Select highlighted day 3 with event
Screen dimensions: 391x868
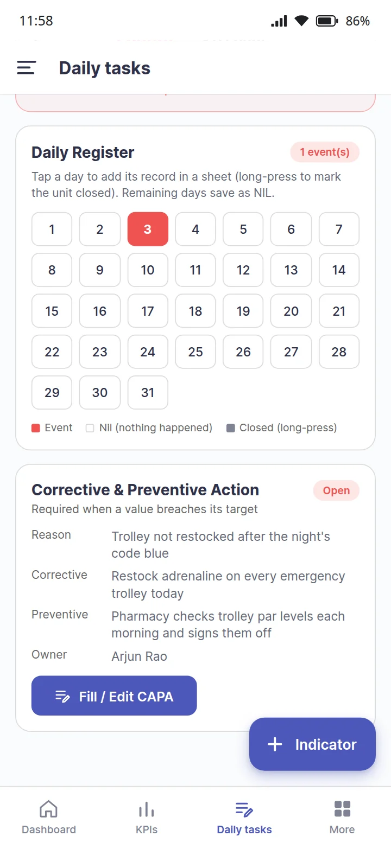pyautogui.click(x=148, y=229)
